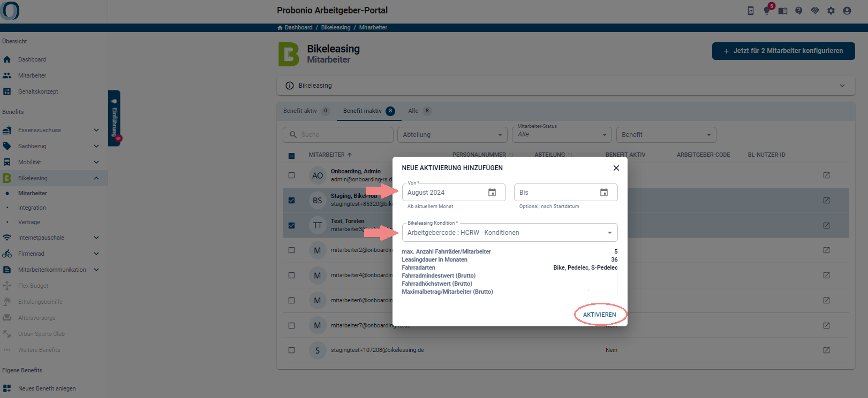This screenshot has width=868, height=398.
Task: Open the mobile device icon in header
Action: click(x=751, y=11)
